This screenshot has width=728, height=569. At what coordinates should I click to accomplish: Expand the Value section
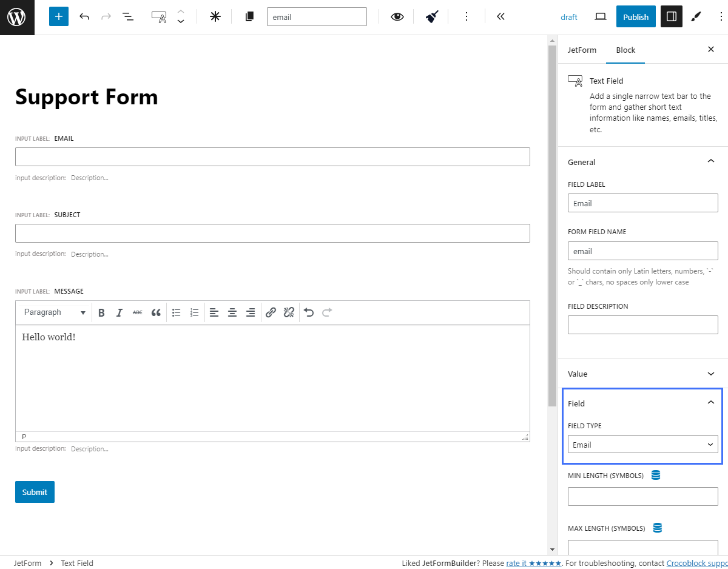point(642,374)
